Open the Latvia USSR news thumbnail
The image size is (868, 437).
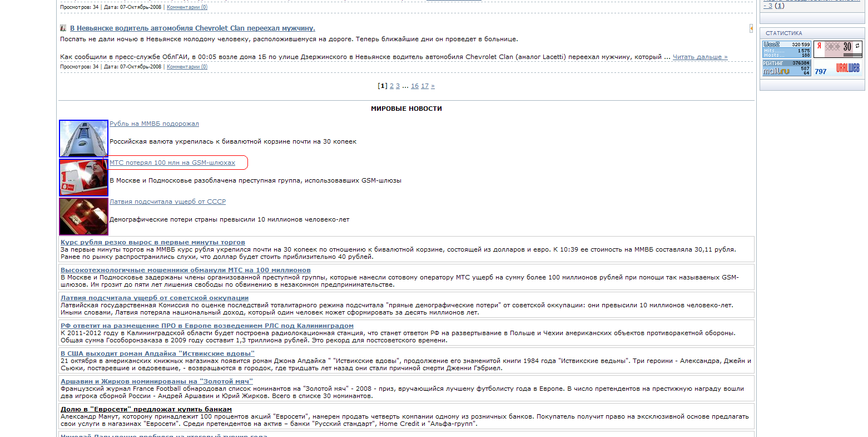[83, 217]
